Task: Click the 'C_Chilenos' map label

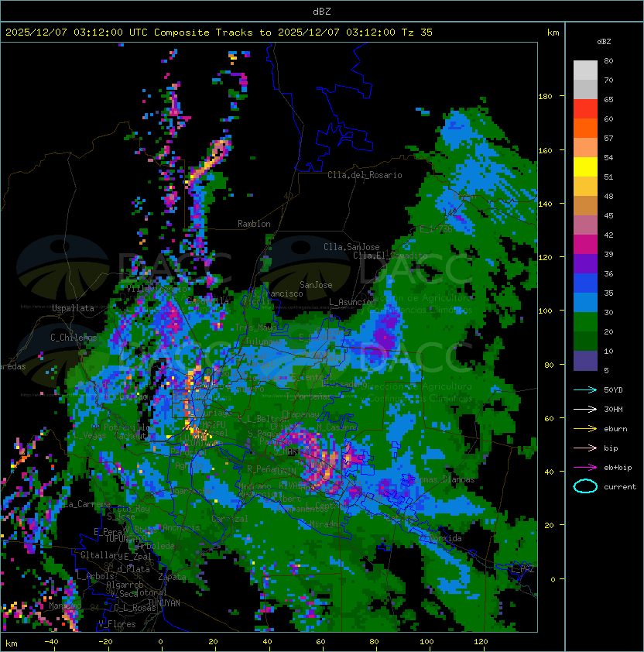Action: point(74,338)
